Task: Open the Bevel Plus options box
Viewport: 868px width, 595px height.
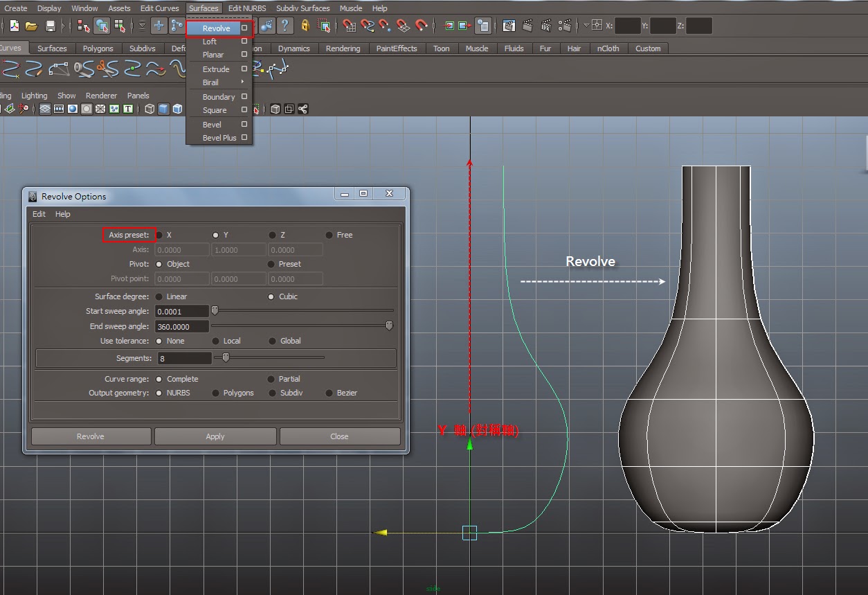Action: coord(244,137)
